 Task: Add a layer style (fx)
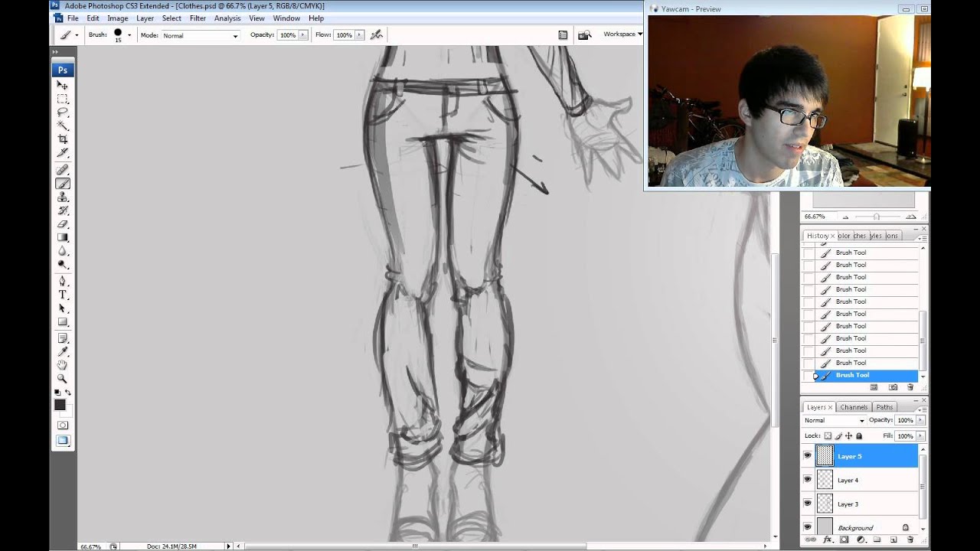point(828,540)
